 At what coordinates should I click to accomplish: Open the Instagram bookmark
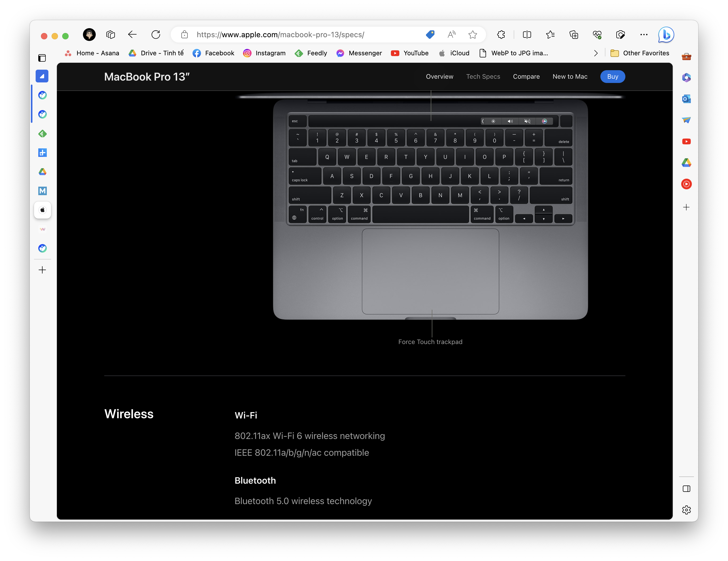tap(264, 53)
